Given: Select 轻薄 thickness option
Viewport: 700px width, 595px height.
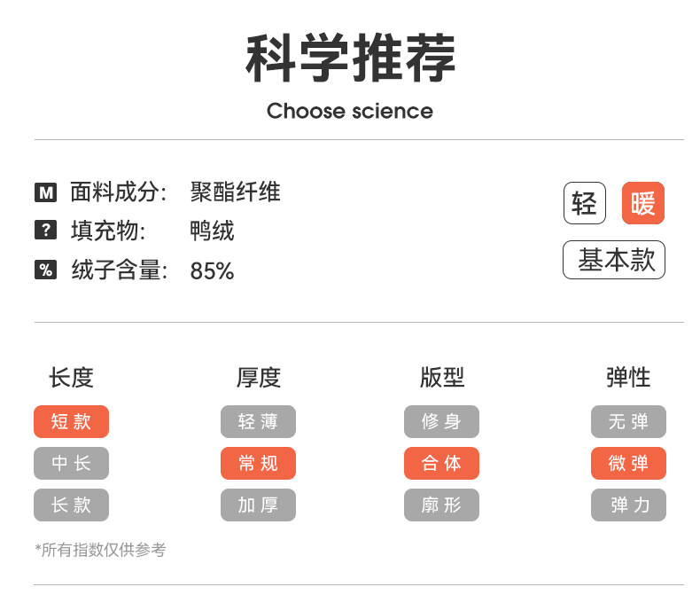Looking at the screenshot, I should 258,422.
